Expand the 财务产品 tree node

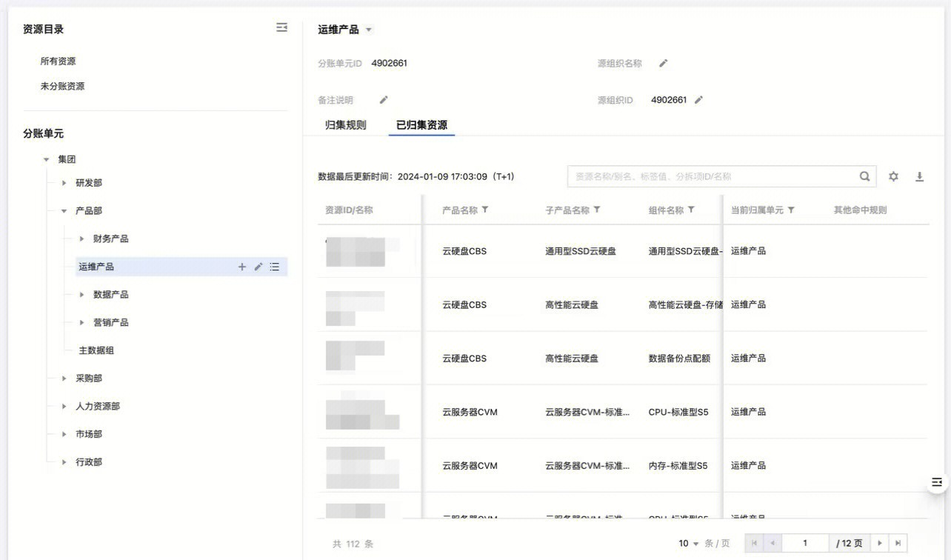click(81, 239)
